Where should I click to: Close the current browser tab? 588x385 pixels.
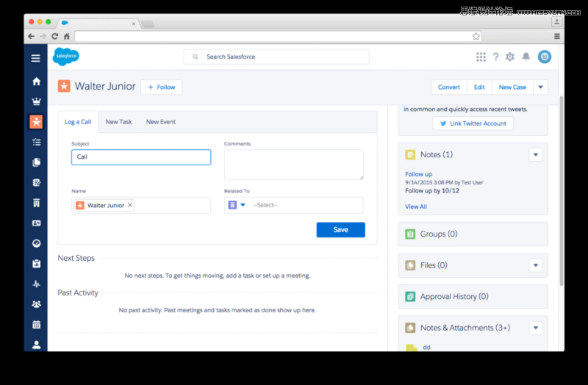point(134,24)
